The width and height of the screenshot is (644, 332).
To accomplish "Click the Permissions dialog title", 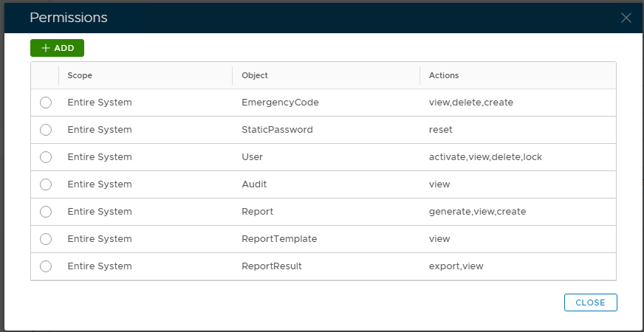I will pyautogui.click(x=68, y=18).
